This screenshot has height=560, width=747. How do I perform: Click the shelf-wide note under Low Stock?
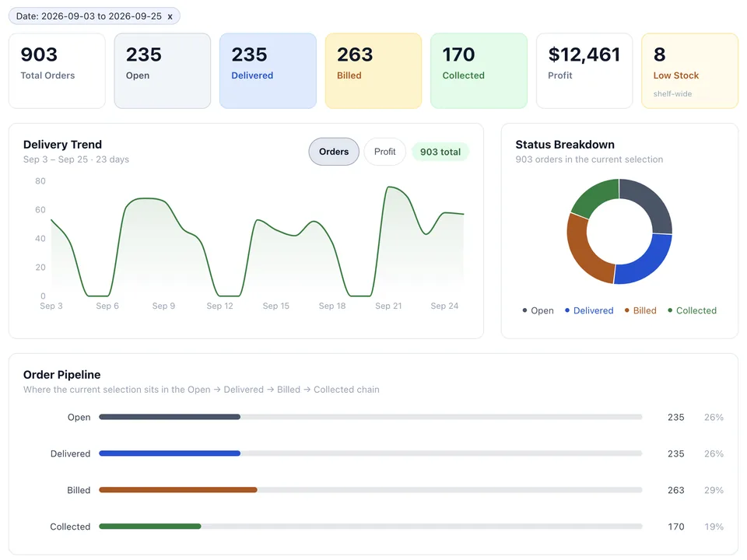[672, 94]
